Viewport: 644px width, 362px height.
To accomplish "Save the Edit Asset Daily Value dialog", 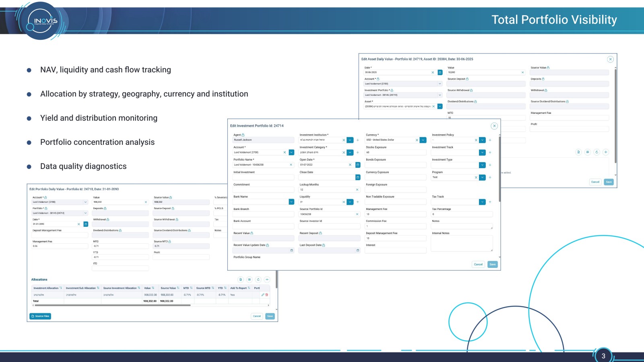I will (x=609, y=182).
